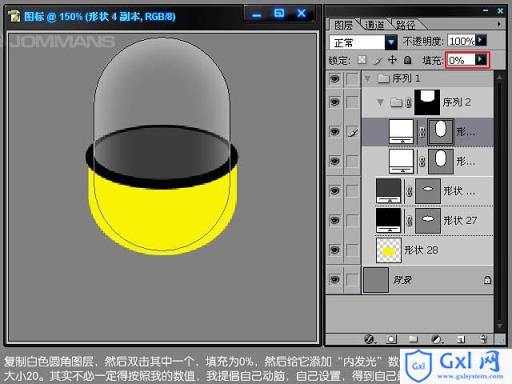
Task: Click the document icon in 图标 title bar
Action: tap(14, 15)
